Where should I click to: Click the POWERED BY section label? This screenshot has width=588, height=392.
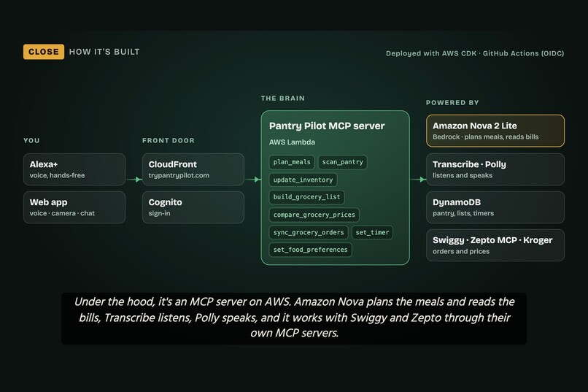pos(452,103)
